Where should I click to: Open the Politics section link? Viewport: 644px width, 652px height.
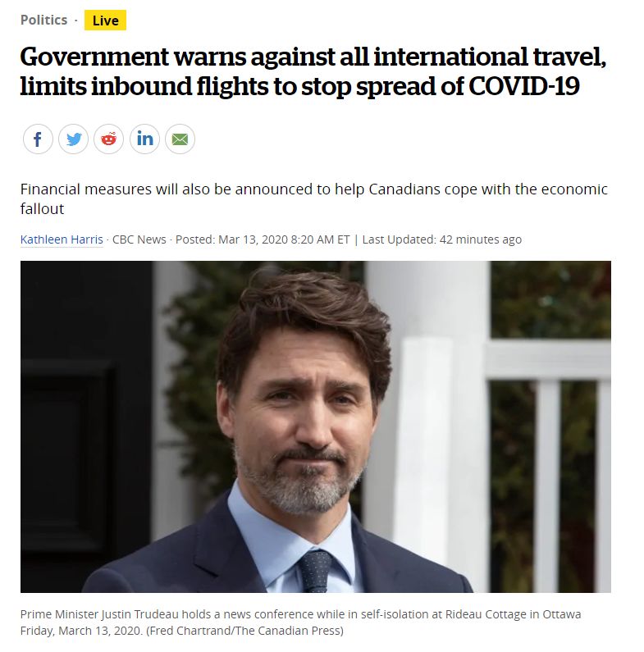point(43,20)
